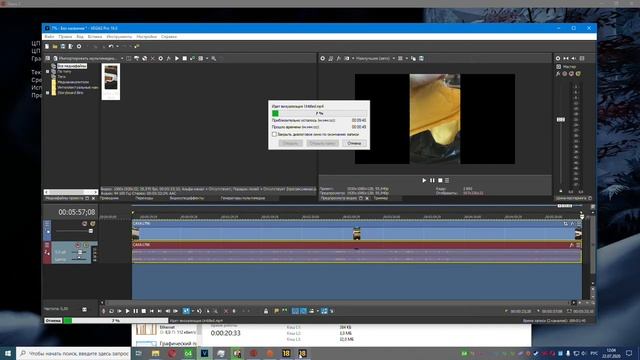Click Video Output FX icon in preview toolbar
The image size is (640, 360).
[x=338, y=58]
